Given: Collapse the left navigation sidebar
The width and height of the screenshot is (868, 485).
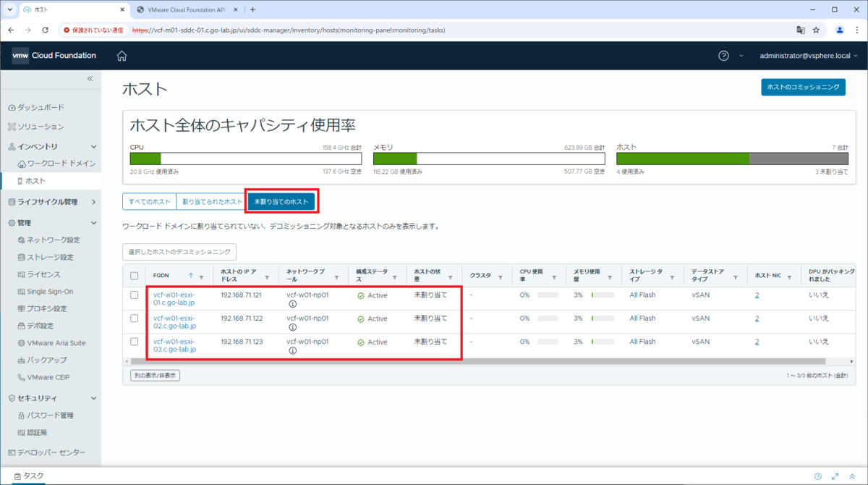Looking at the screenshot, I should click(90, 78).
